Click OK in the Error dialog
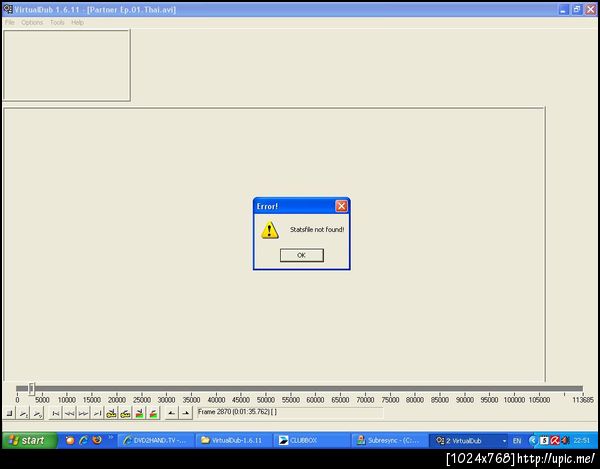This screenshot has height=469, width=600. 302,255
